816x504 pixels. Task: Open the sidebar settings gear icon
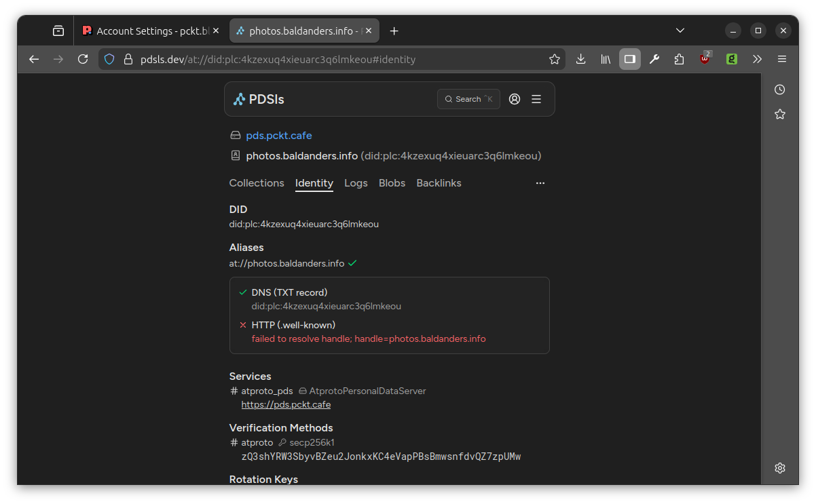click(780, 468)
